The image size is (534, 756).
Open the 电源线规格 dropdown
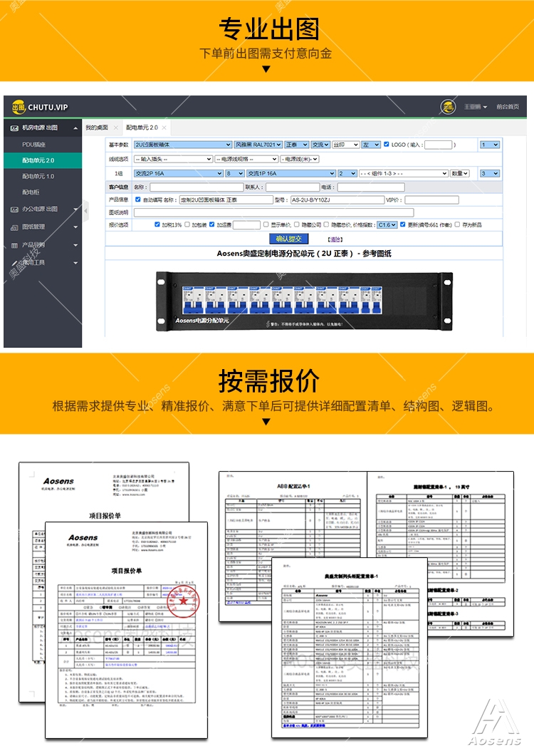[x=246, y=159]
